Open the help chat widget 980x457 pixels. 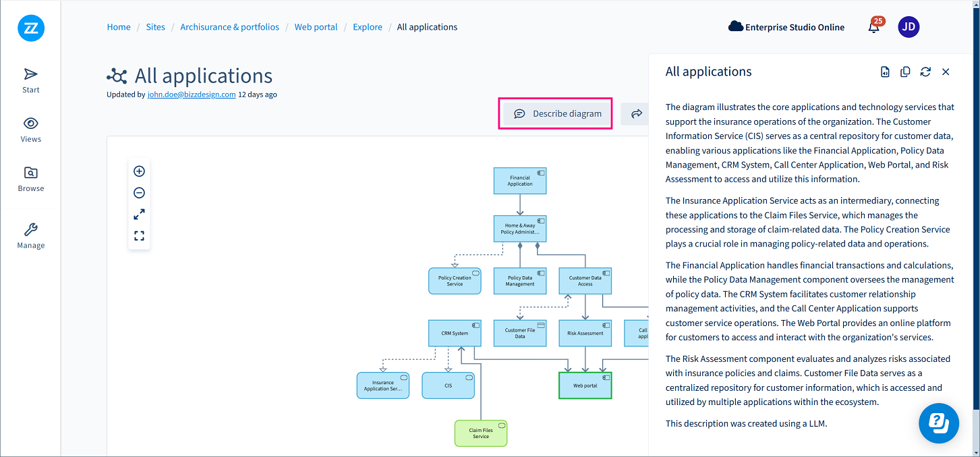click(938, 423)
